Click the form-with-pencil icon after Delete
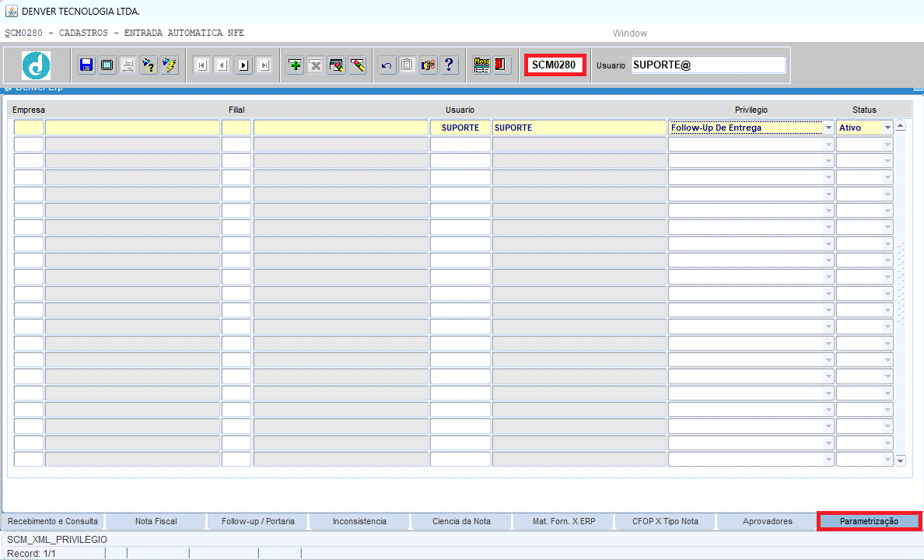Screen dimensions: 924x560 [337, 65]
